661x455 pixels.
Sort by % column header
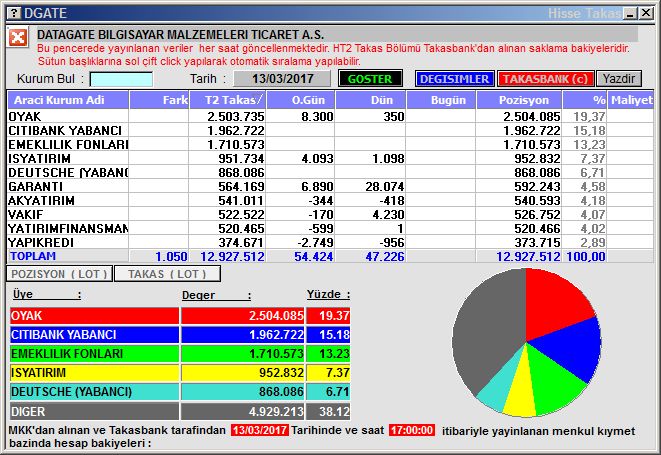click(x=584, y=100)
